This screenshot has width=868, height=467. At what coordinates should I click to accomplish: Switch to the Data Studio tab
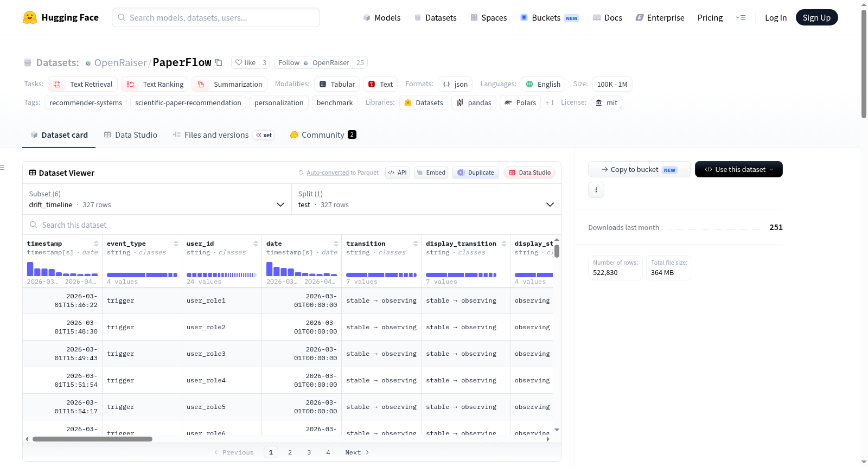tap(131, 135)
